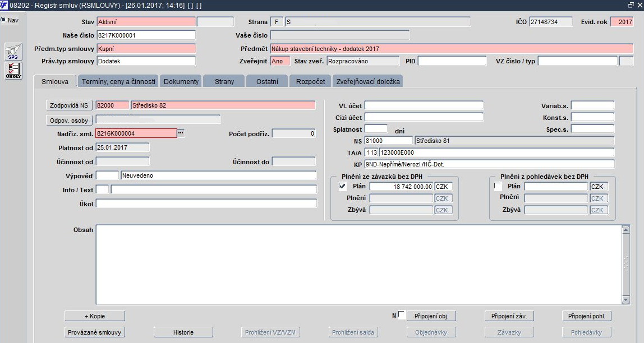Image resolution: width=644 pixels, height=343 pixels.
Task: Click the NS code field 81000
Action: tap(389, 141)
